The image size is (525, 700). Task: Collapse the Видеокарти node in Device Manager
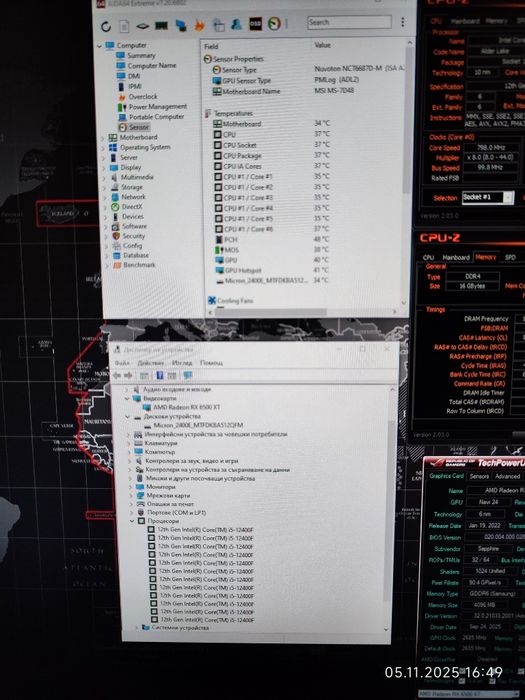tap(127, 398)
